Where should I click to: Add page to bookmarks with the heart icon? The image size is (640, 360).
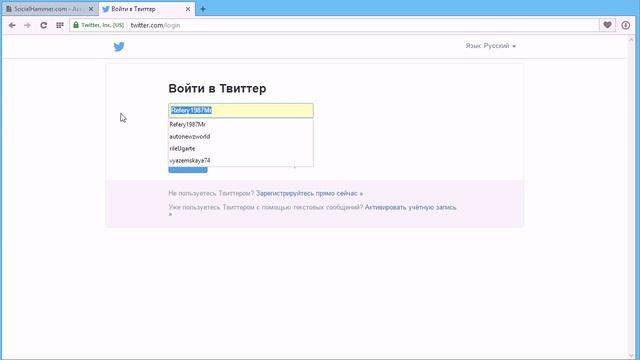pyautogui.click(x=607, y=25)
